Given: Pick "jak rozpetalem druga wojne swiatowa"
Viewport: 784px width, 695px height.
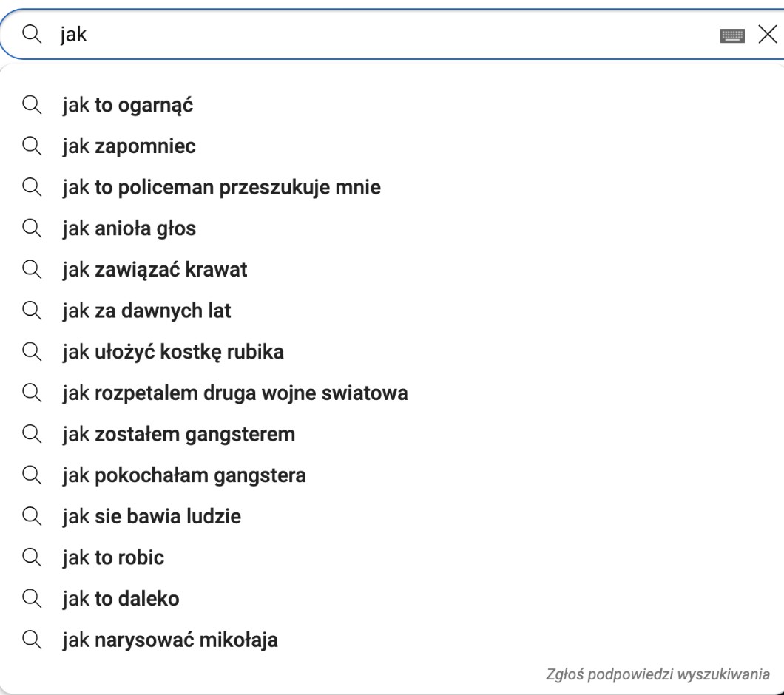Looking at the screenshot, I should (x=234, y=393).
